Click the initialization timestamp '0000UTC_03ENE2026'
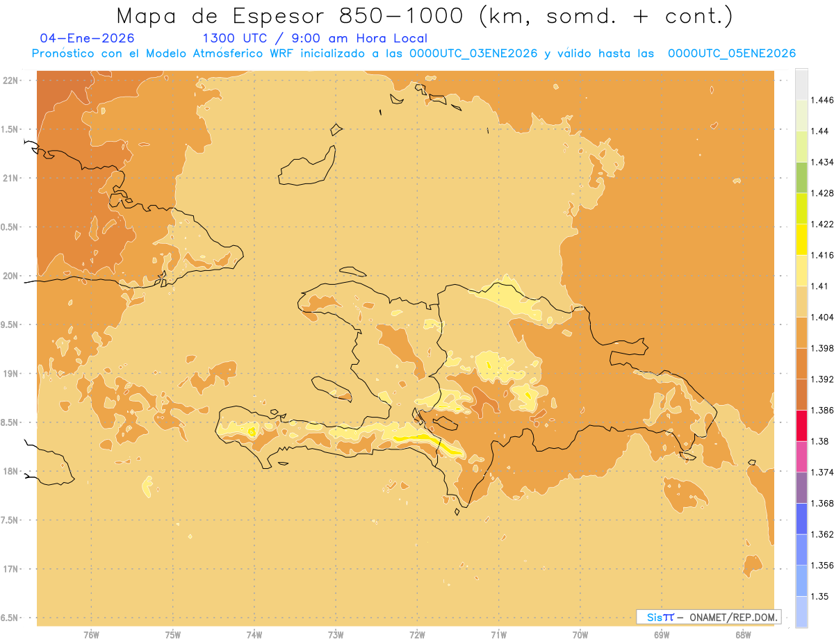This screenshot has width=834, height=644. coord(473,53)
